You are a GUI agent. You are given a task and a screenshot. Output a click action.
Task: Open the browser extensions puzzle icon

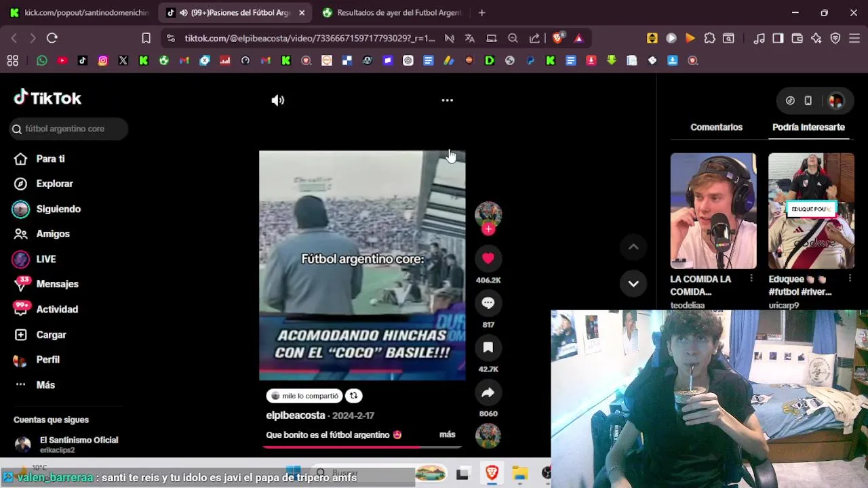point(709,39)
